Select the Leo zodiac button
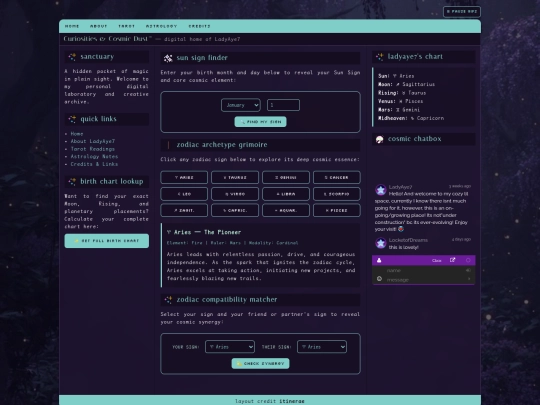Viewport: 540px width, 405px height. [x=184, y=194]
